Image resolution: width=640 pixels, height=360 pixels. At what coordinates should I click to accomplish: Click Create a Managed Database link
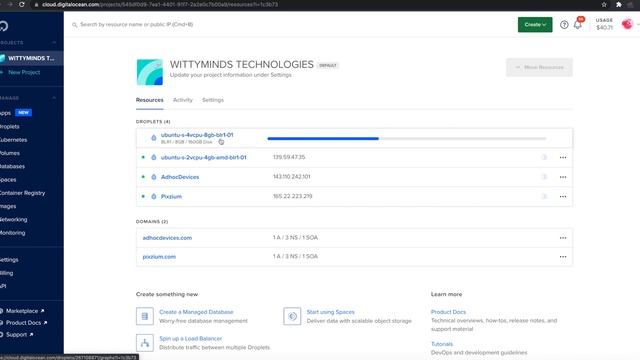196,312
